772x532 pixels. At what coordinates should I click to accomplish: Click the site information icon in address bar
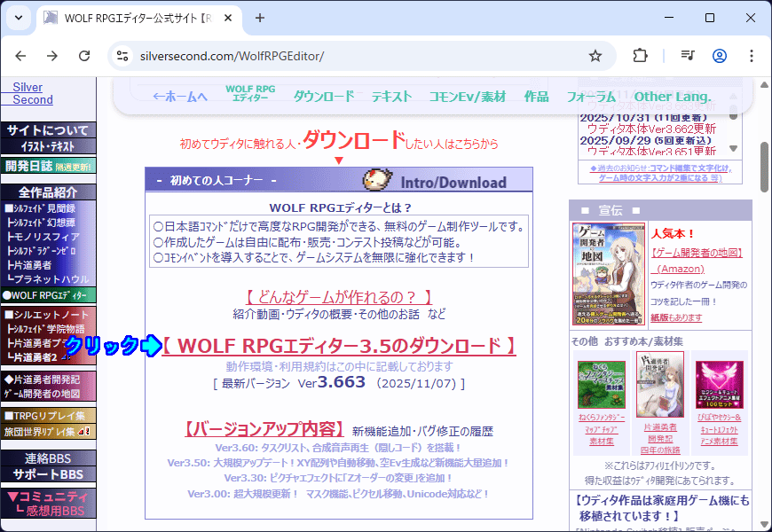coord(123,56)
